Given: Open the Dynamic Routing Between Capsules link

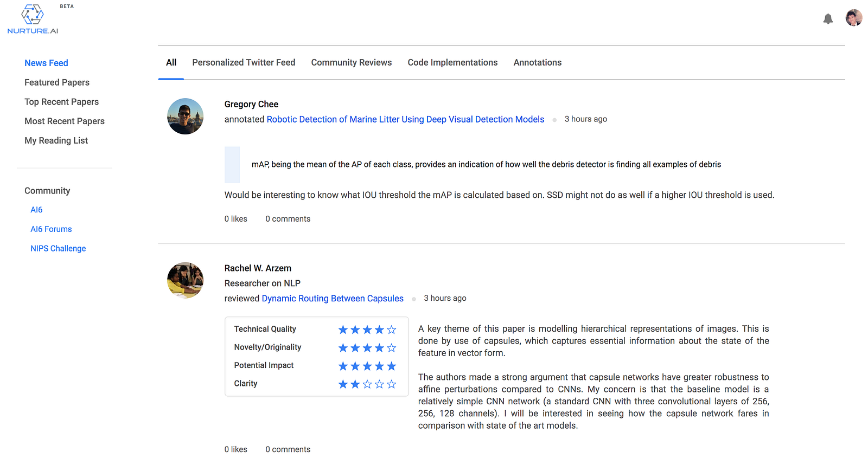Looking at the screenshot, I should pyautogui.click(x=333, y=299).
